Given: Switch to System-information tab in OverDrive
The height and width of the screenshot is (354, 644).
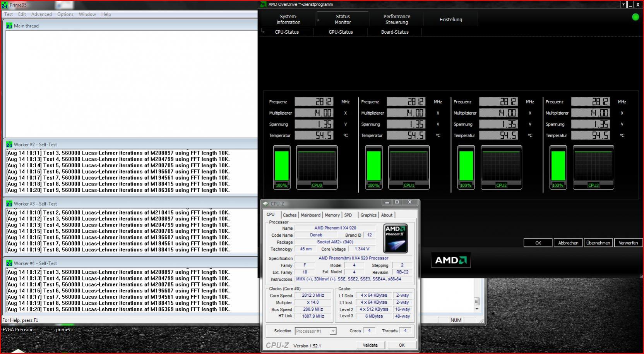Looking at the screenshot, I should [x=288, y=19].
